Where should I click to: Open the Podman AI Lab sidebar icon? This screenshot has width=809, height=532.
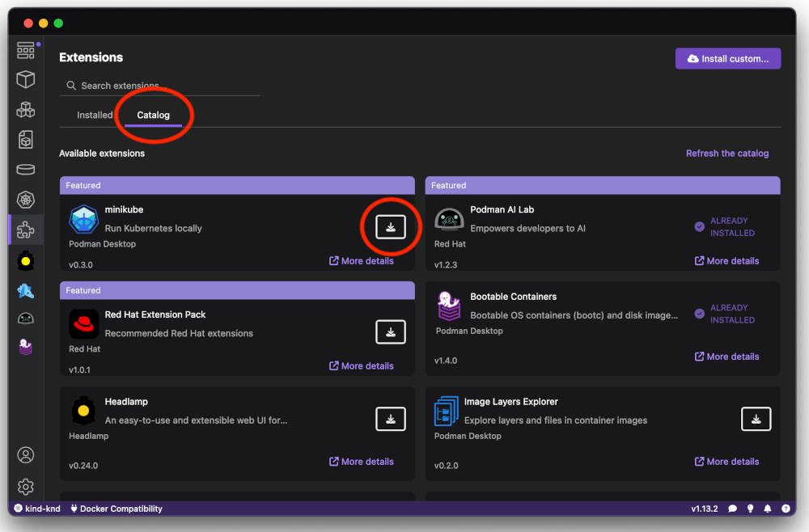point(26,319)
